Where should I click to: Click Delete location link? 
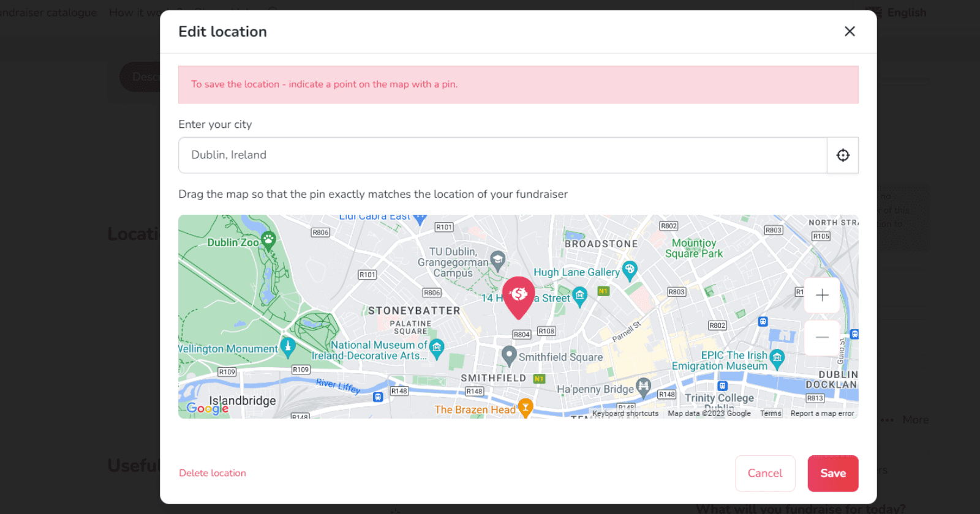click(213, 473)
